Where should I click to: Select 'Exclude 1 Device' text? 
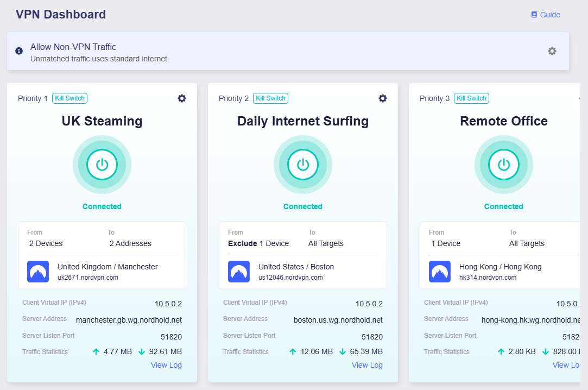coord(258,243)
